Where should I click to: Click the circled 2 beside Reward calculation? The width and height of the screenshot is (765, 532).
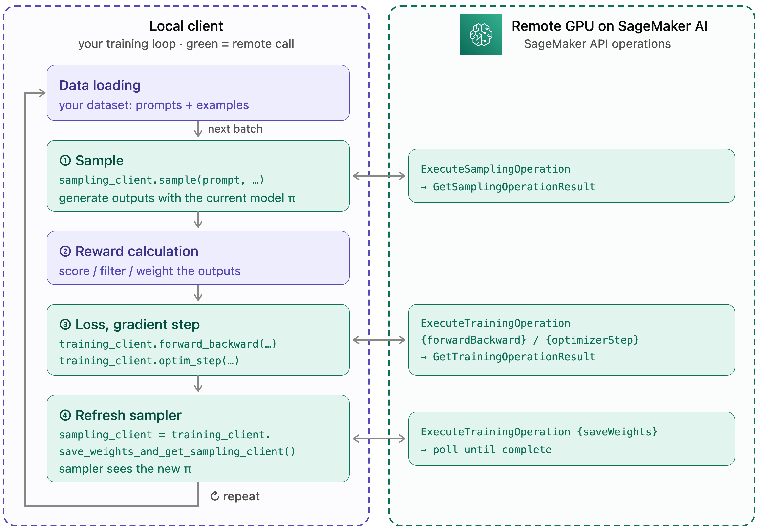click(x=65, y=251)
